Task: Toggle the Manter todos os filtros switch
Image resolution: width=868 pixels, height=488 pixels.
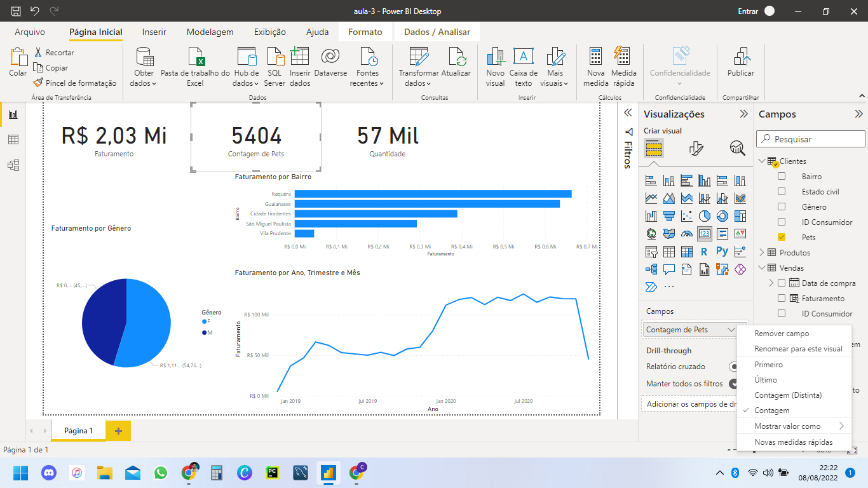Action: (732, 384)
